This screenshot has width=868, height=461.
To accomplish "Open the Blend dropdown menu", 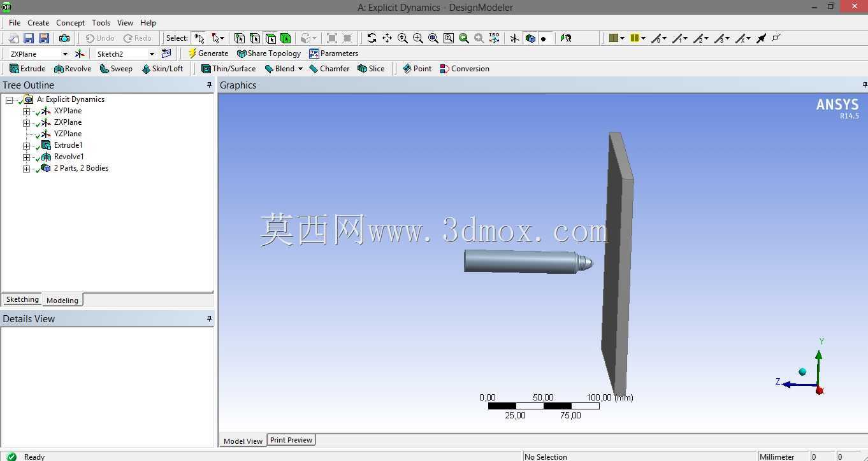I will [300, 69].
